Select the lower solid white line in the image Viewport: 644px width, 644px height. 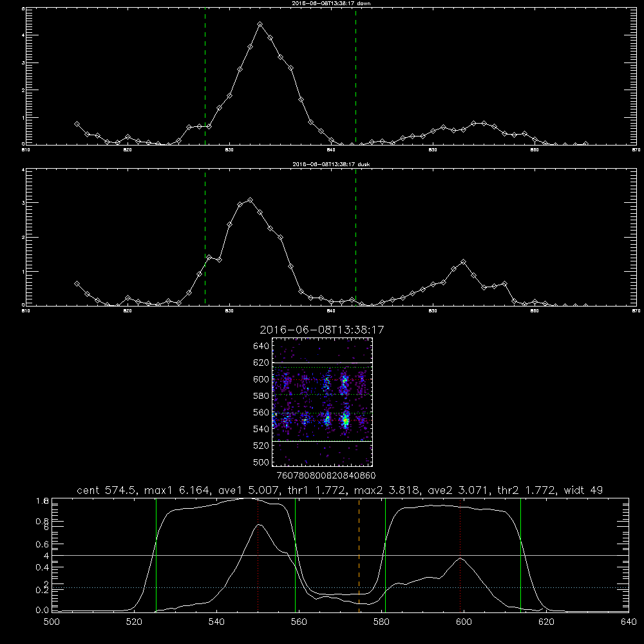322,442
